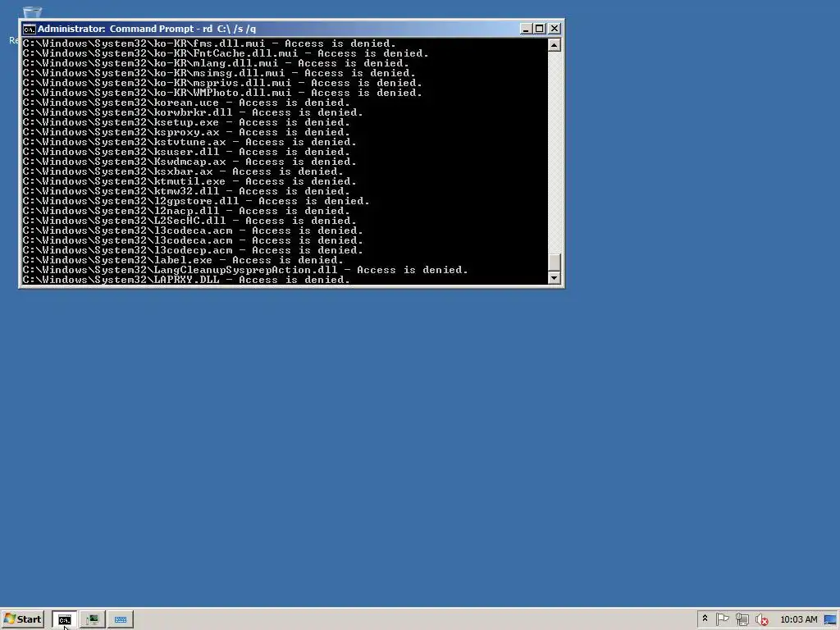This screenshot has height=630, width=840.
Task: Click the ksxbar.ax output line
Action: tap(183, 171)
